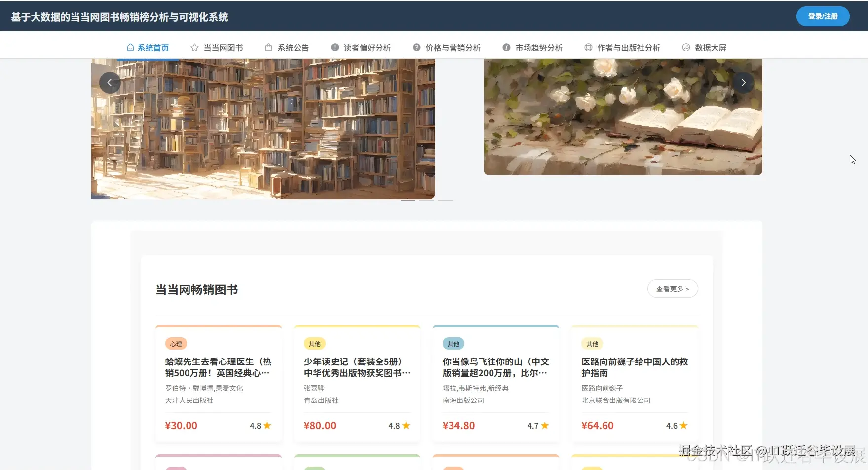Click the price ¥80.00

pos(320,426)
